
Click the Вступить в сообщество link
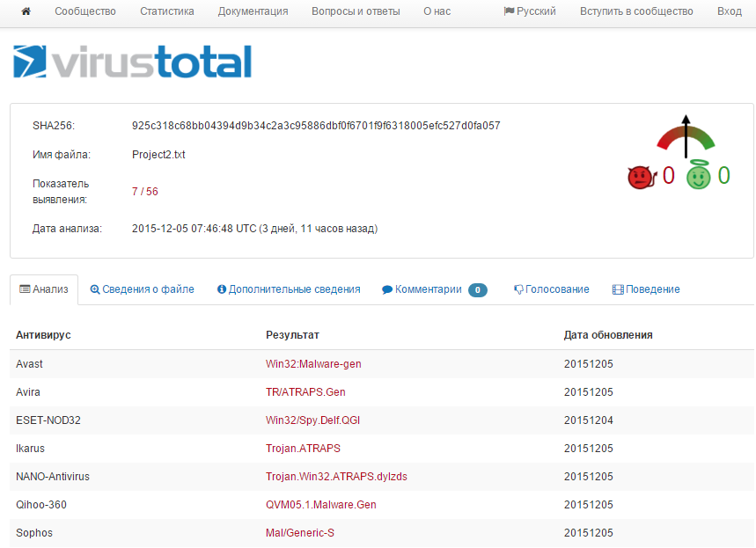point(636,11)
